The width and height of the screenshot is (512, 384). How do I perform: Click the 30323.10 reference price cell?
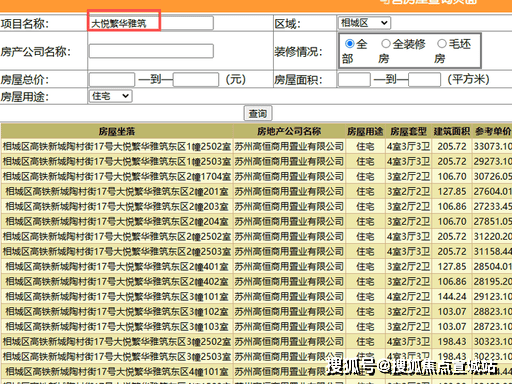pyautogui.click(x=492, y=341)
